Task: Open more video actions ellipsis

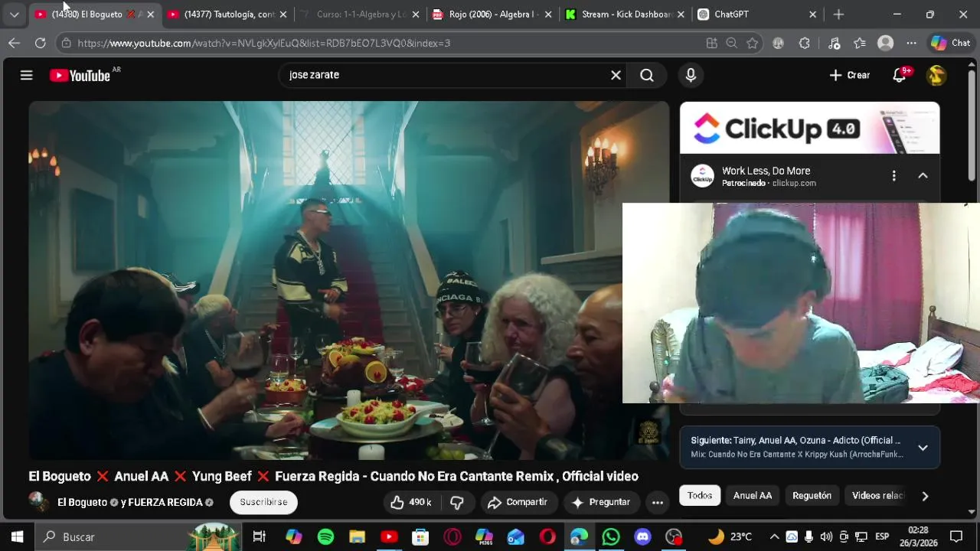Action: (x=657, y=502)
